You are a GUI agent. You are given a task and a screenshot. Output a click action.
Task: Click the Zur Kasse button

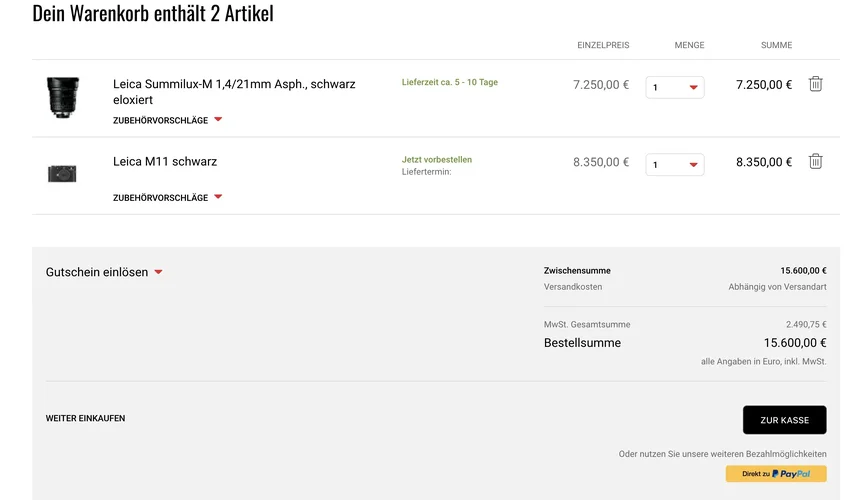(x=784, y=420)
